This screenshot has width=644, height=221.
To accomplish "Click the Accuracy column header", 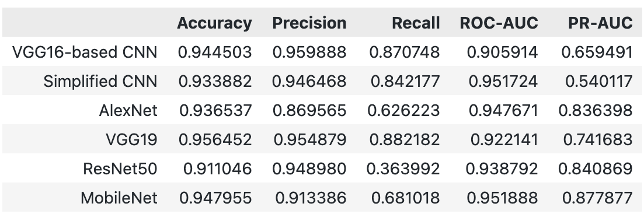I will (x=214, y=23).
